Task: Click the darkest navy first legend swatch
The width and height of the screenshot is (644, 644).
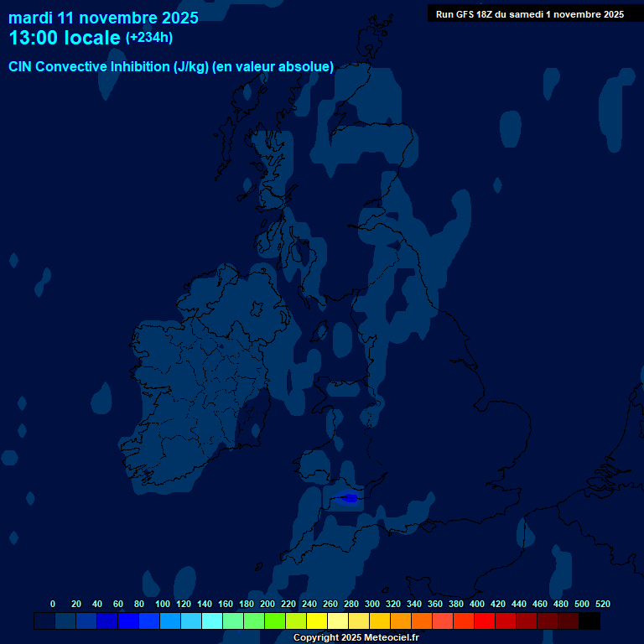Action: [x=44, y=621]
